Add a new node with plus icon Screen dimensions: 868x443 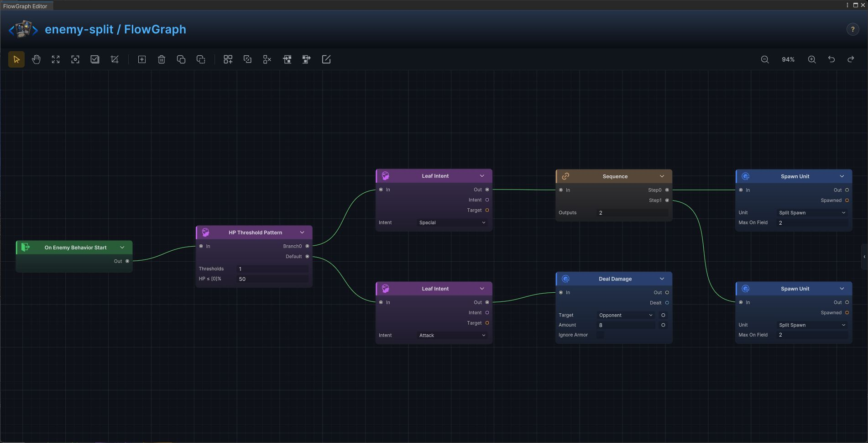tap(142, 59)
